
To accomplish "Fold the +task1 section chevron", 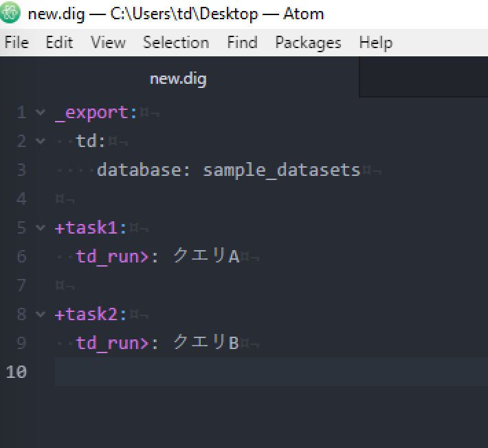I will click(x=40, y=227).
